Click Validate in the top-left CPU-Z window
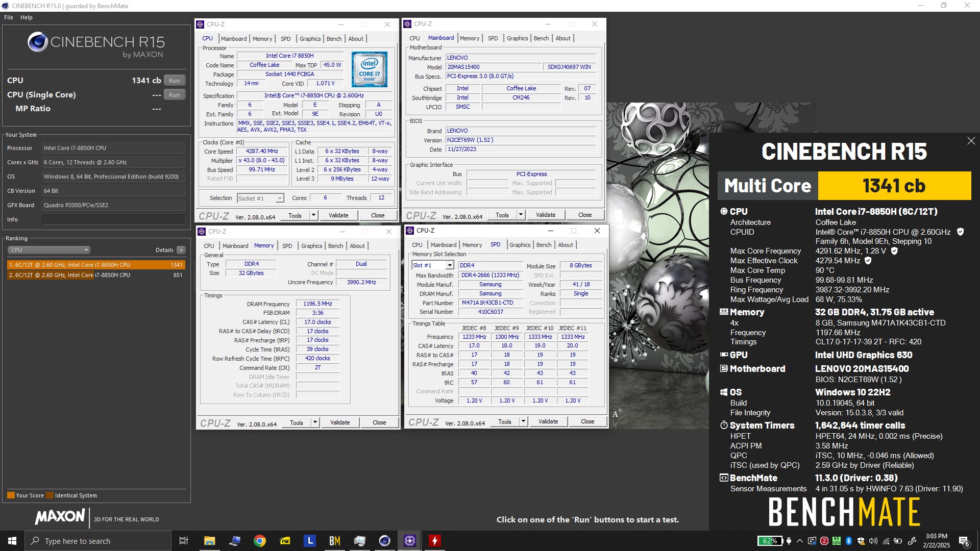This screenshot has height=551, width=980. pyautogui.click(x=338, y=215)
